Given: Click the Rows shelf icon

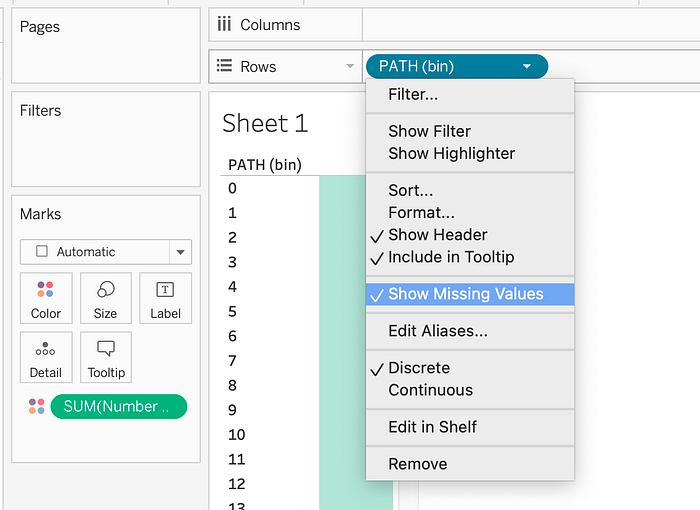Looking at the screenshot, I should (x=225, y=67).
